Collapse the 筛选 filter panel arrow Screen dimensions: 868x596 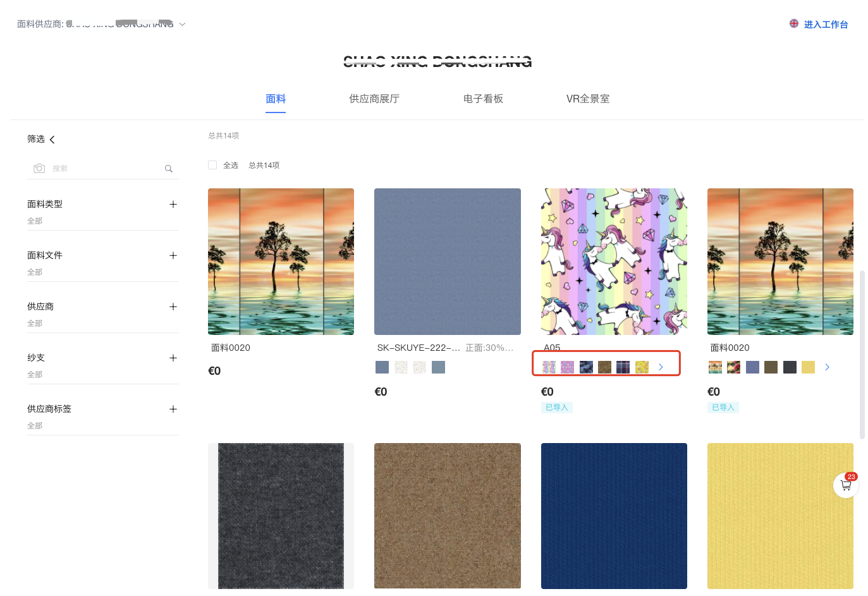coord(52,140)
